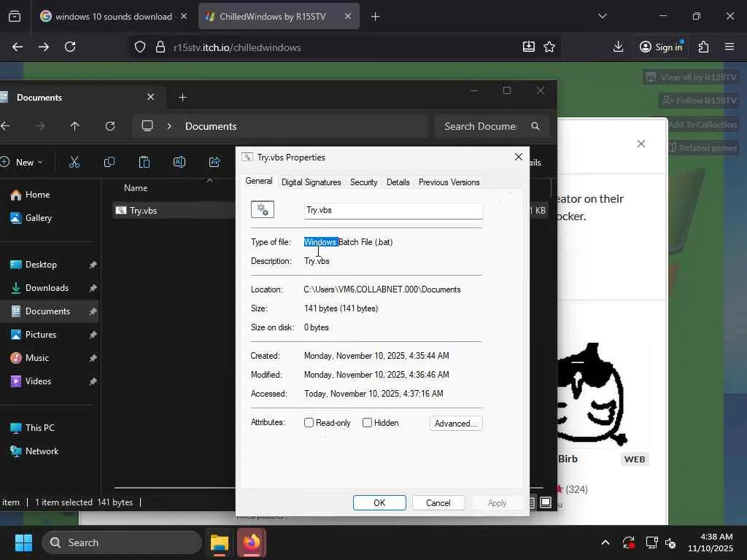
Task: Close the itch.io popup with X
Action: coord(641,144)
